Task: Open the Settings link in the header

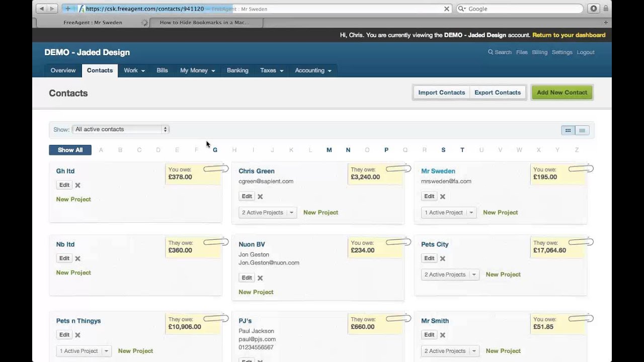Action: (x=562, y=52)
